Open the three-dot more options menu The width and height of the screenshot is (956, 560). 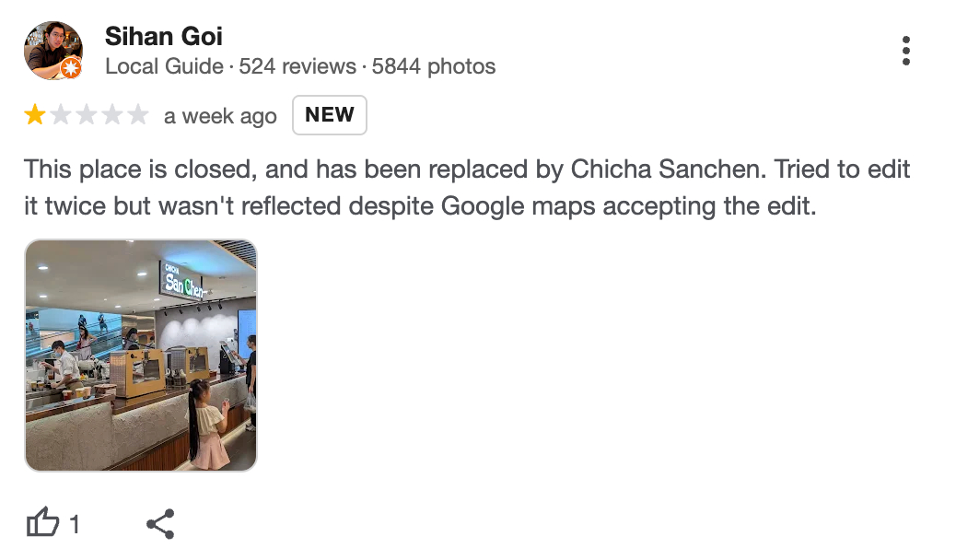(906, 51)
